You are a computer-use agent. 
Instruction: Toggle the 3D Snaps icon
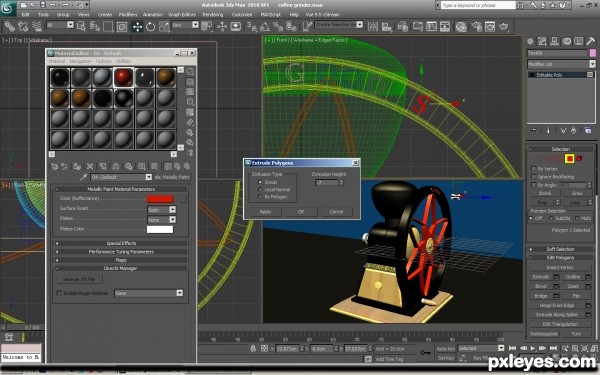coord(251,26)
